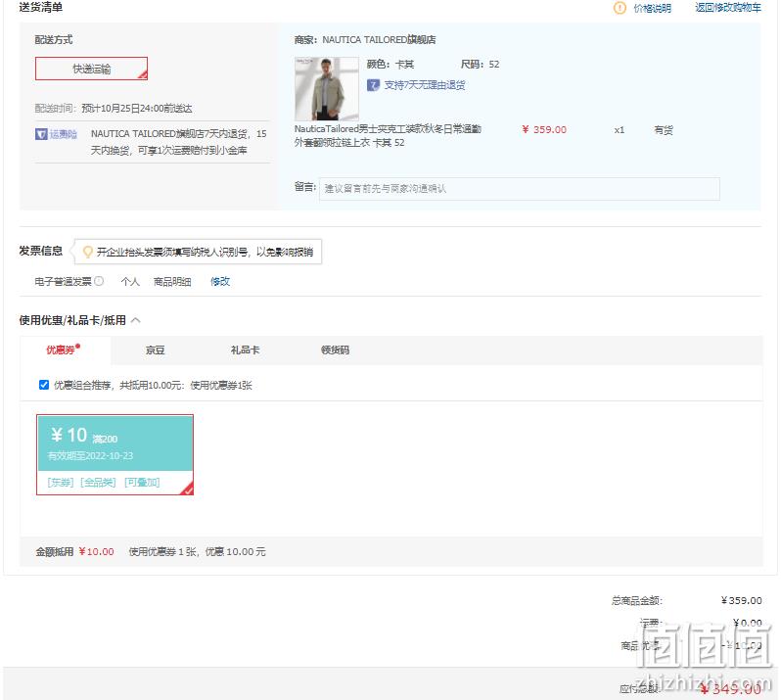Image resolution: width=781 pixels, height=700 pixels.
Task: Click the 运费险 shield icon
Action: coord(41,134)
